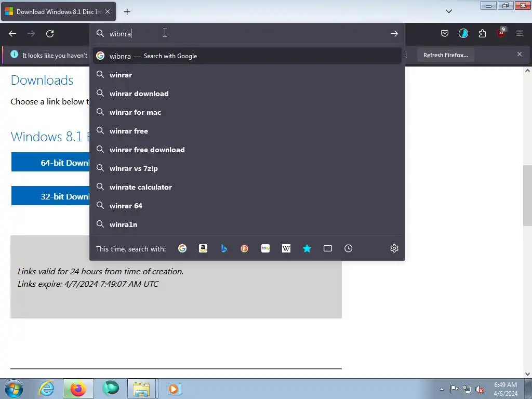The width and height of the screenshot is (532, 399).
Task: Open the Firefox extensions puzzle icon
Action: pos(482,33)
